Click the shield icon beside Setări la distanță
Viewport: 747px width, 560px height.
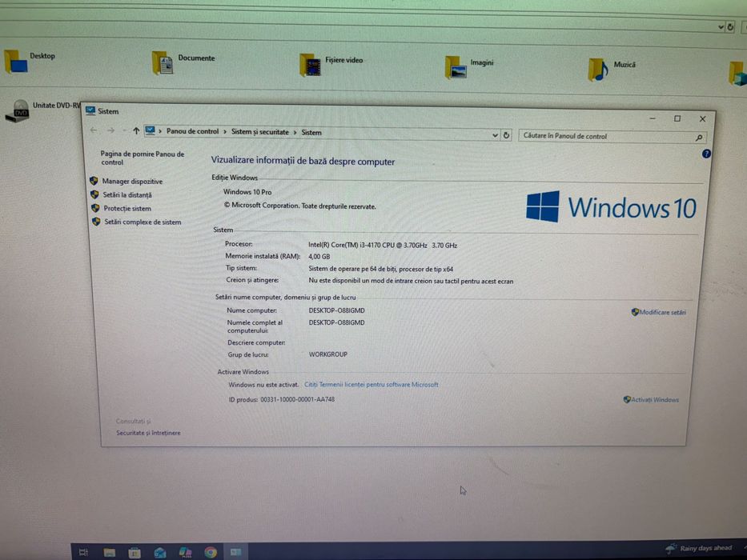pyautogui.click(x=94, y=194)
